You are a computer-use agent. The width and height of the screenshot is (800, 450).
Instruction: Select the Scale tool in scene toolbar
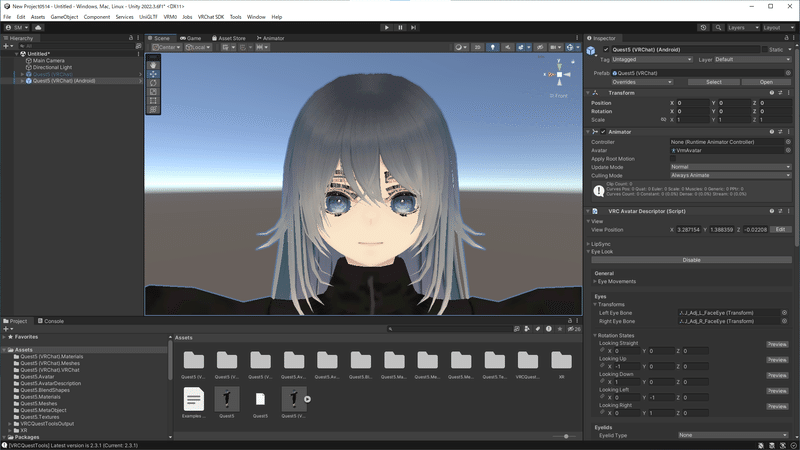[153, 92]
